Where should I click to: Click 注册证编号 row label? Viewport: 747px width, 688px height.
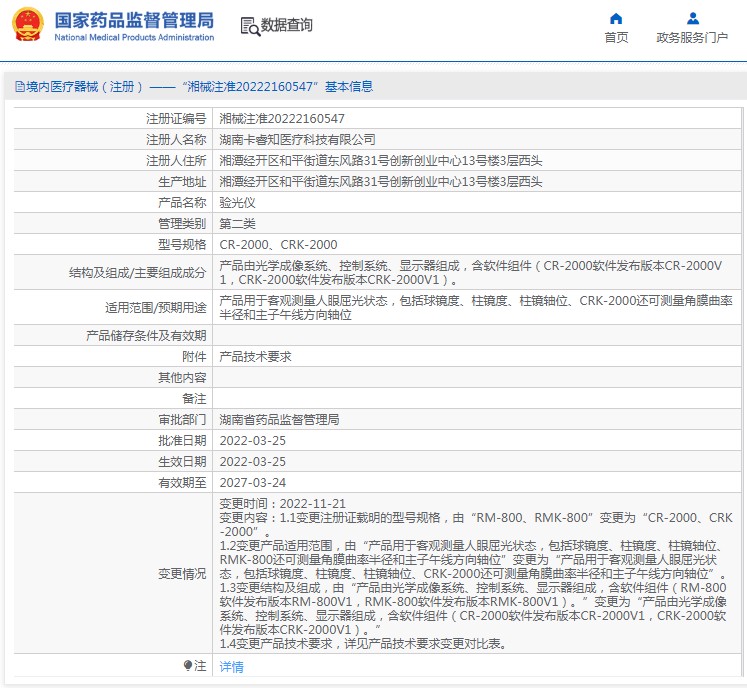(x=176, y=119)
